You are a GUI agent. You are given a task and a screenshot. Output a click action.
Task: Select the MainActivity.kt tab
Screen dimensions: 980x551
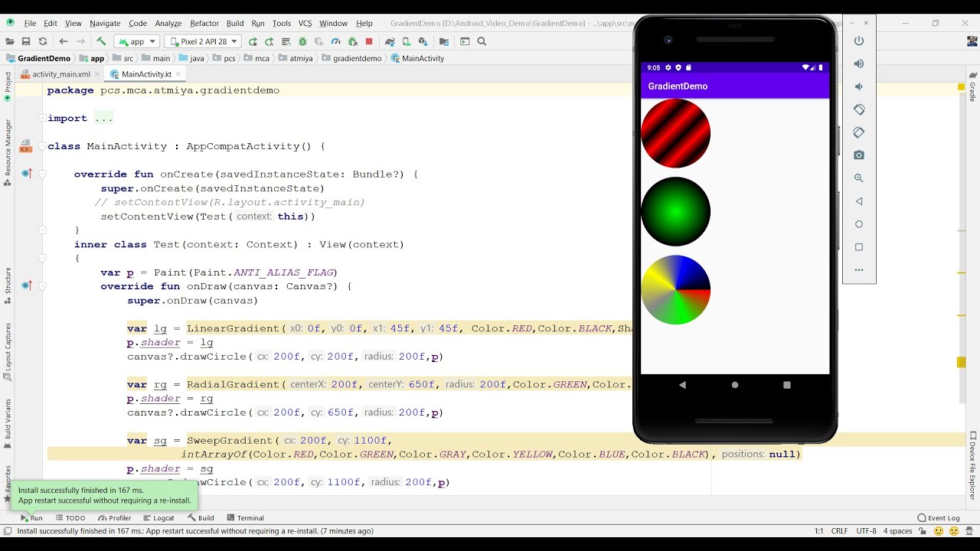click(x=146, y=74)
